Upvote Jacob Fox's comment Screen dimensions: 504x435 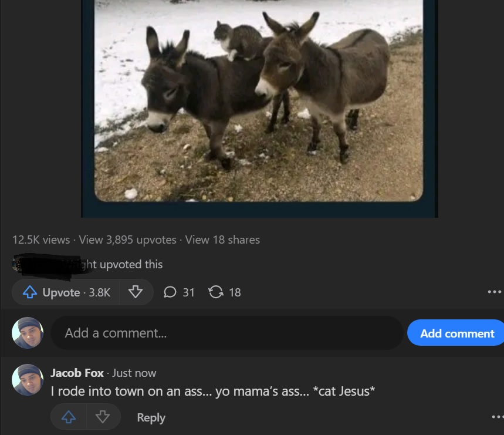point(69,417)
